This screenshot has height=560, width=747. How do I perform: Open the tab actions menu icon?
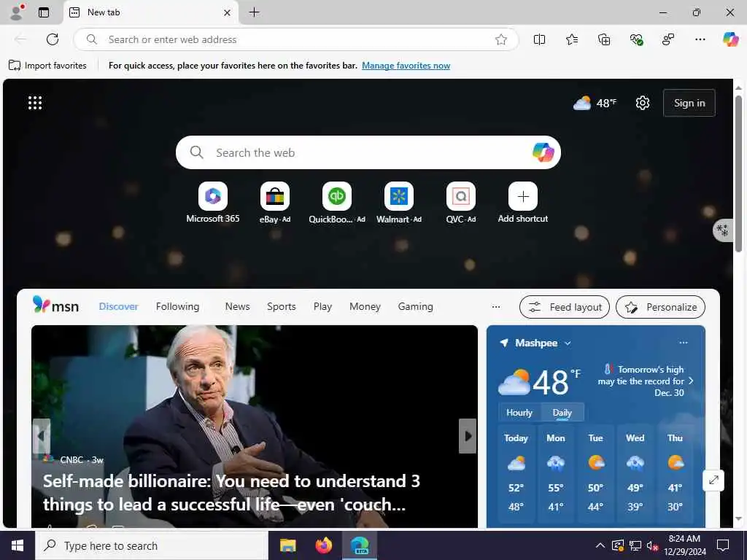tap(44, 12)
